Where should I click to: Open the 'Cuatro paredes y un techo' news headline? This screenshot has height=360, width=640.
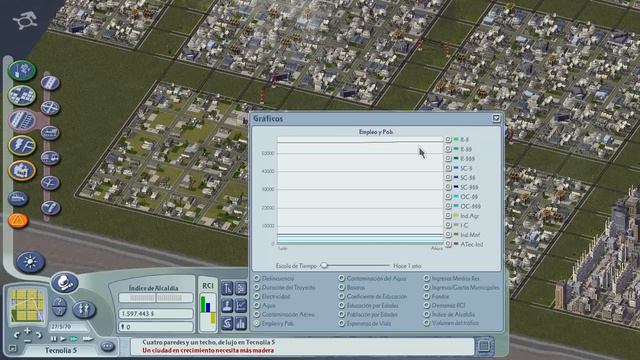pyautogui.click(x=209, y=342)
